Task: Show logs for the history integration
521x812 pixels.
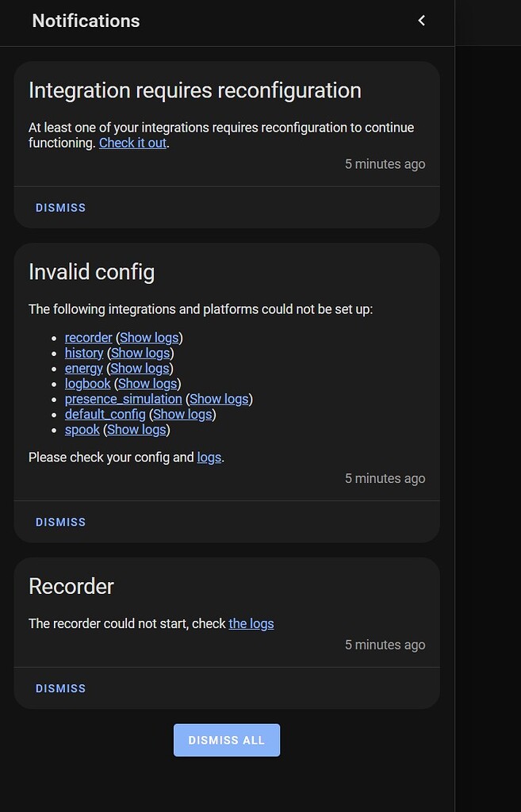Action: (140, 352)
